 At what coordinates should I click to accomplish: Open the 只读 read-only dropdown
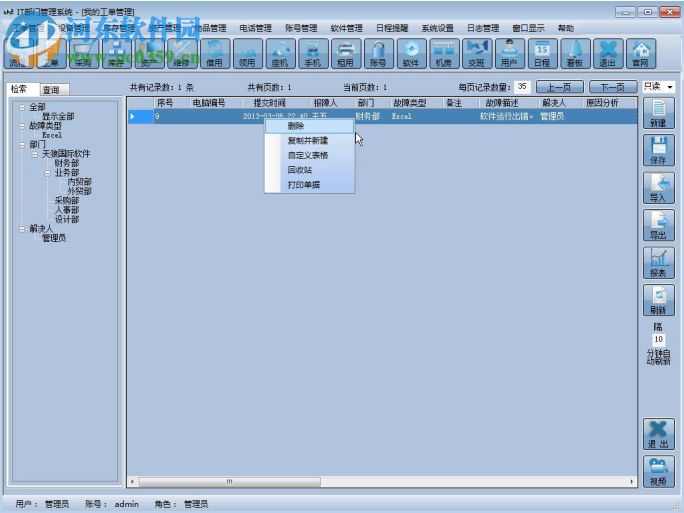pos(658,86)
